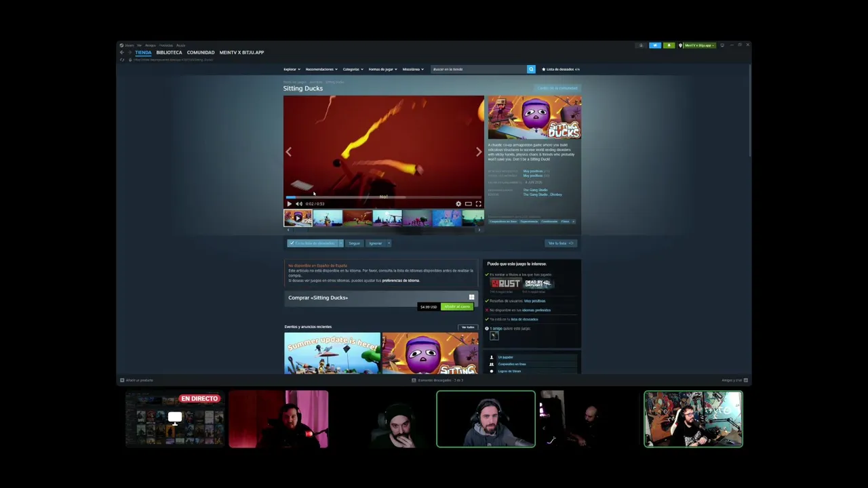
Task: Open trailer settings gear icon
Action: tap(458, 203)
